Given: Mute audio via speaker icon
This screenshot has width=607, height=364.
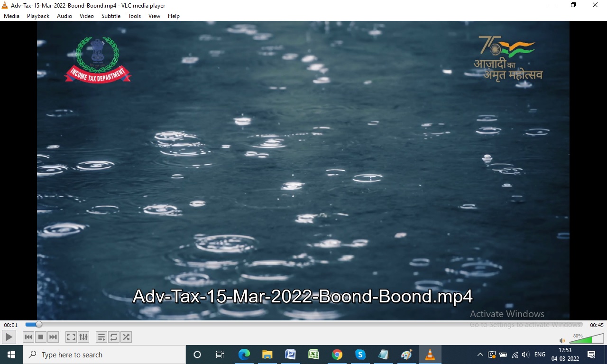Looking at the screenshot, I should click(562, 340).
